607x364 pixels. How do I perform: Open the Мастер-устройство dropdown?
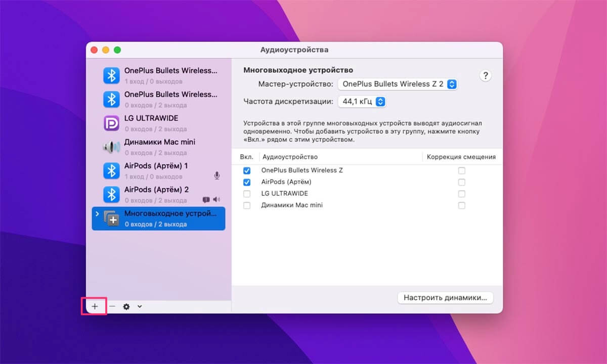[397, 84]
